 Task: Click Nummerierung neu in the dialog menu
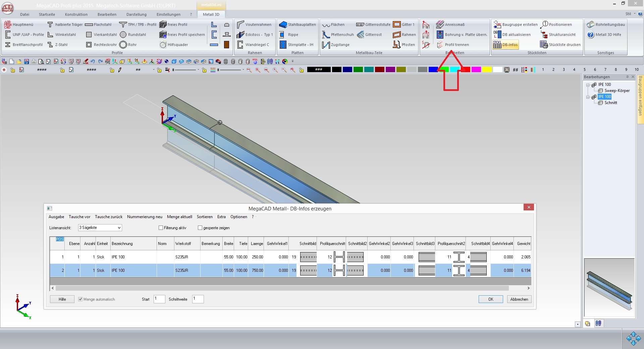coord(145,217)
